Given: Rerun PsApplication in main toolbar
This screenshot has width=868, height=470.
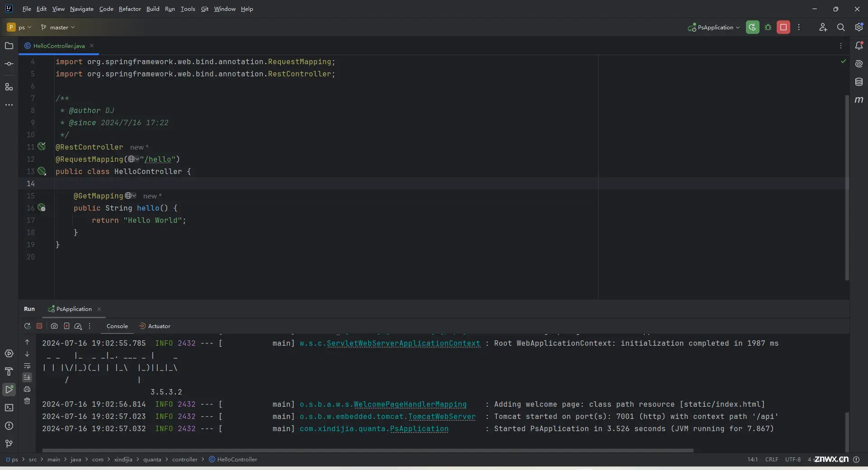Looking at the screenshot, I should 752,27.
